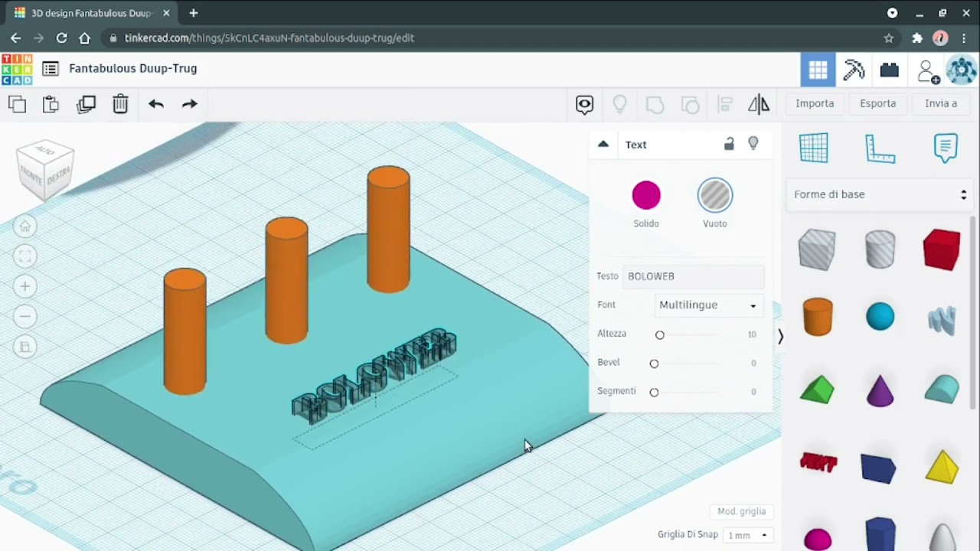Click the Duplicate and repeat icon
This screenshot has width=980, height=551.
[x=86, y=104]
